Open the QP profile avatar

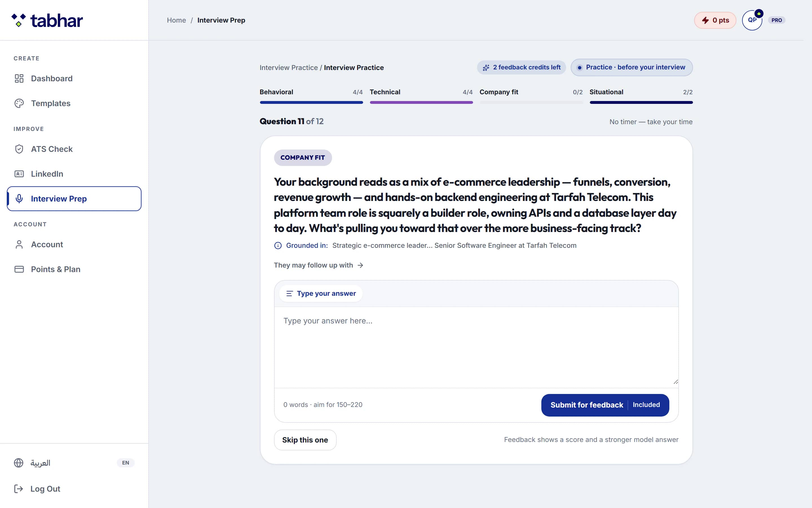click(752, 20)
